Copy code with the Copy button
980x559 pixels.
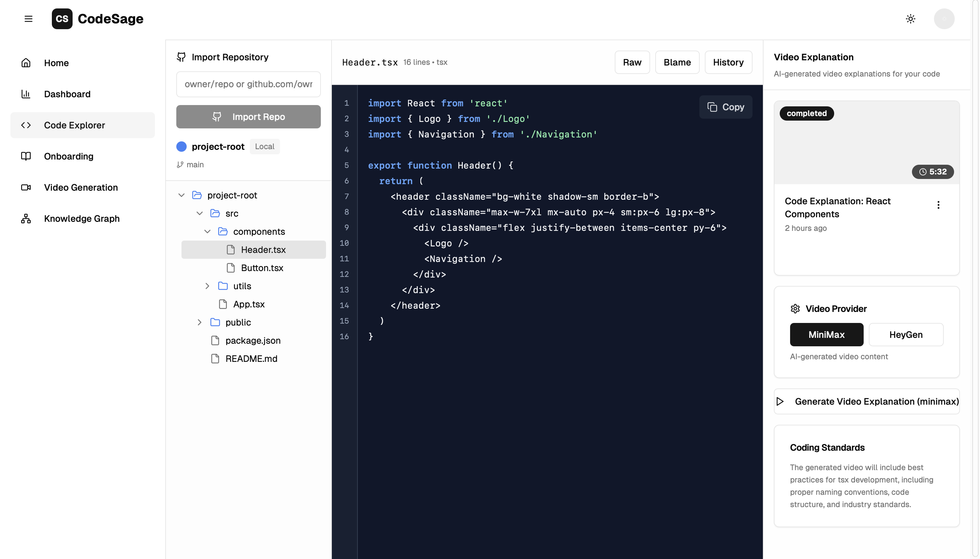point(725,107)
